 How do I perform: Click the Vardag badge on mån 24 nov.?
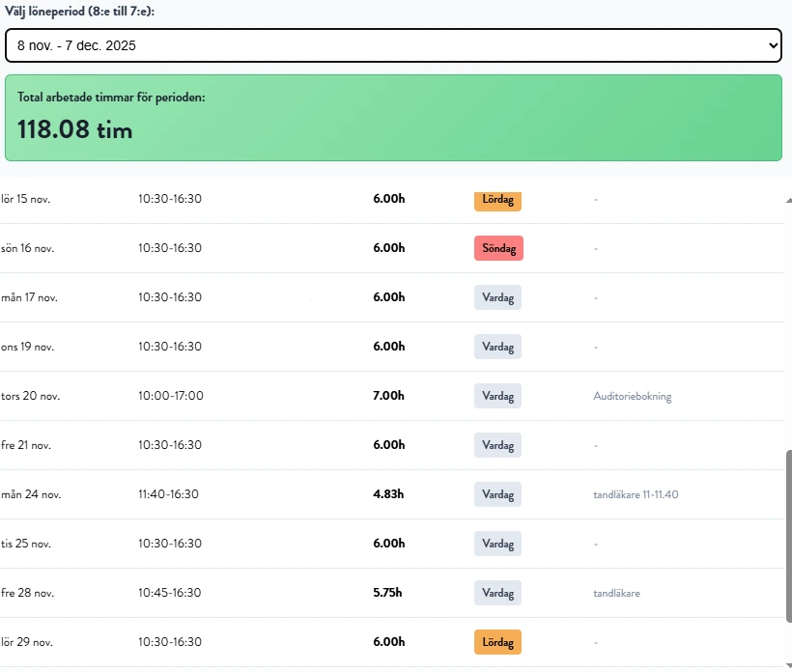click(497, 494)
